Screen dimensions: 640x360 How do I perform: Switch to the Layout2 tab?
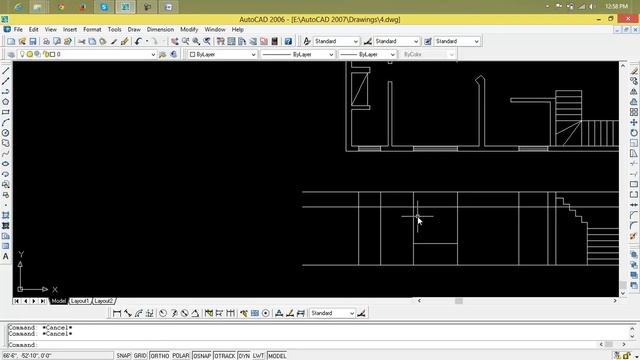103,301
